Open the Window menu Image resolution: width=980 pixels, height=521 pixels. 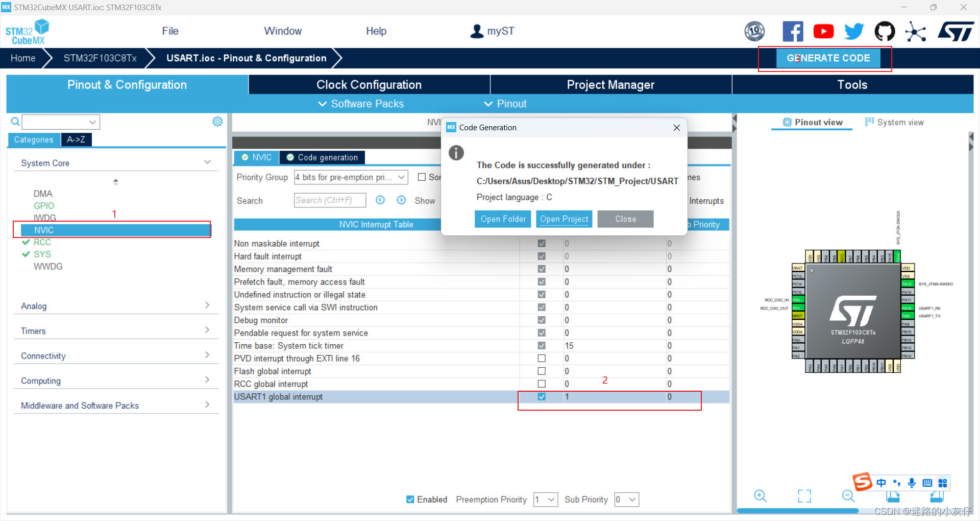click(x=283, y=31)
